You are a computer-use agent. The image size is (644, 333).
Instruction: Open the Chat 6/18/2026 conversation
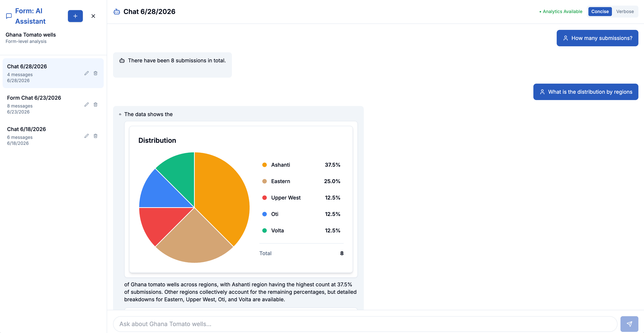click(53, 136)
